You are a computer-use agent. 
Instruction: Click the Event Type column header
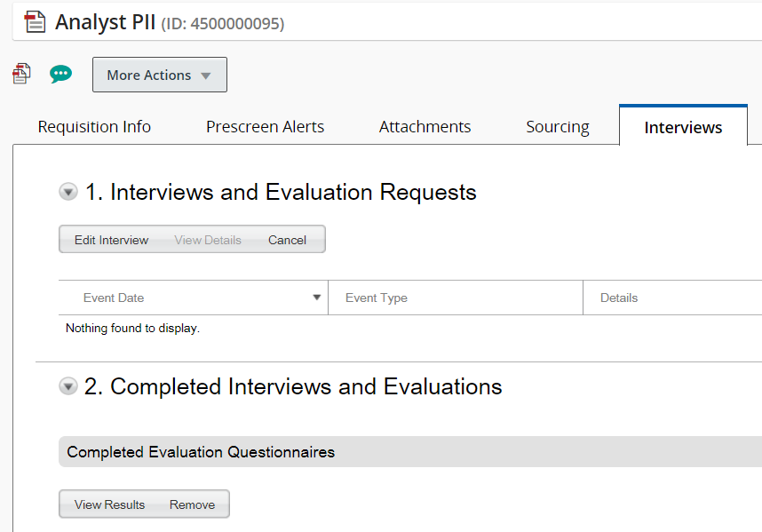[x=377, y=298]
